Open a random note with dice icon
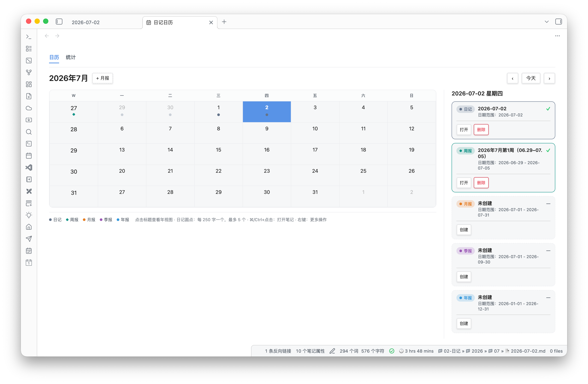Image resolution: width=588 pixels, height=384 pixels. 29,61
